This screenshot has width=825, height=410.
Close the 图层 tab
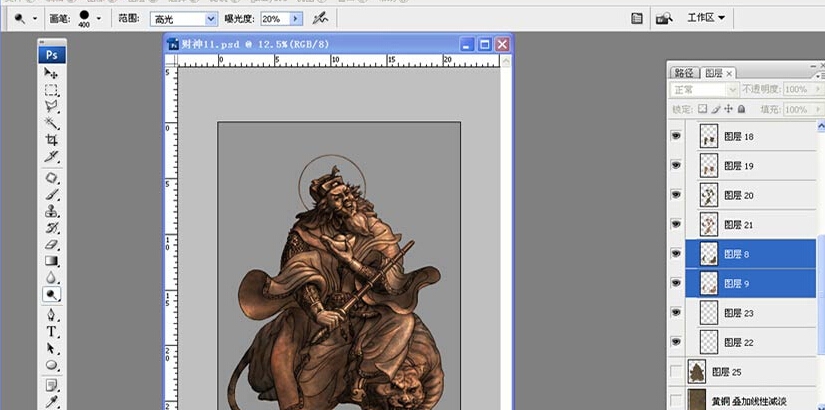coord(729,74)
